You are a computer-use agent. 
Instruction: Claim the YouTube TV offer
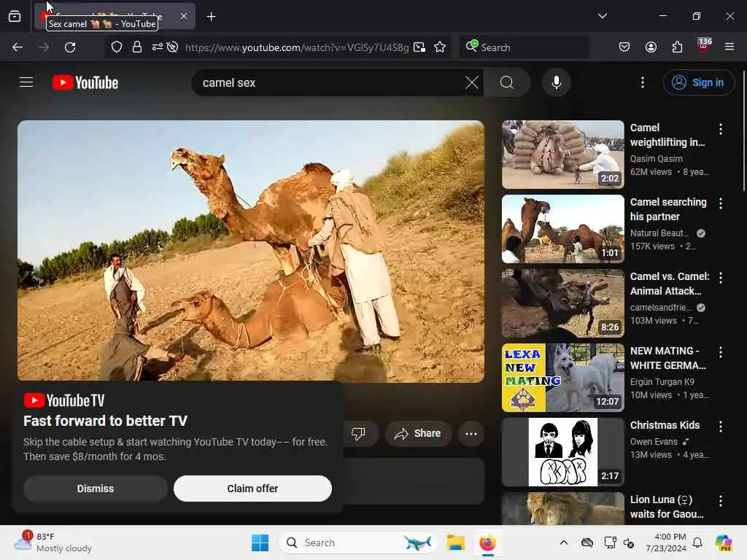(x=252, y=489)
